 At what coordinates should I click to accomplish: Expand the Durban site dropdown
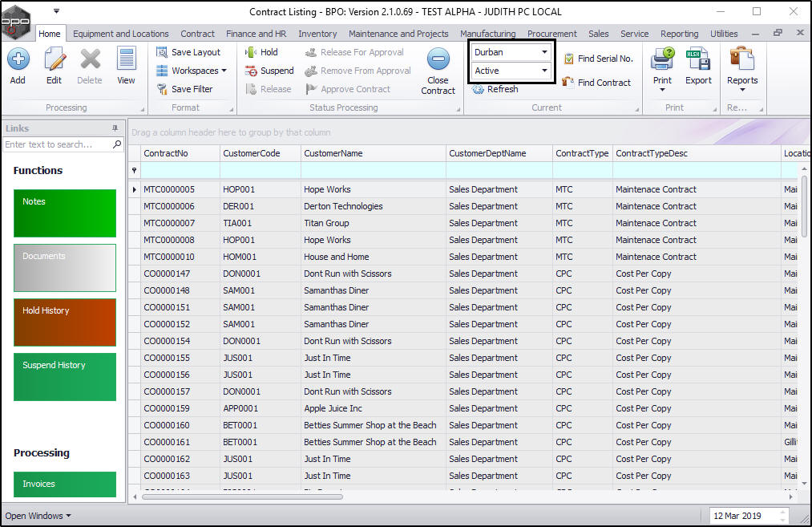544,52
